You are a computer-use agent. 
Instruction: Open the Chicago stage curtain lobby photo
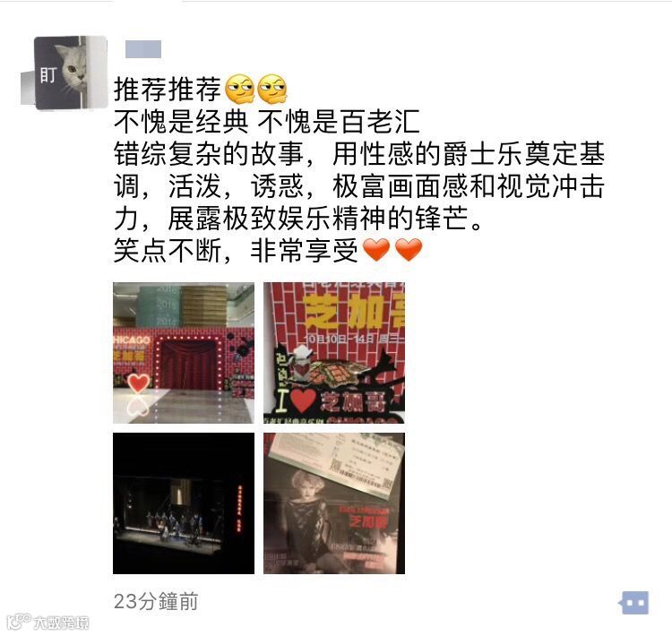(184, 353)
